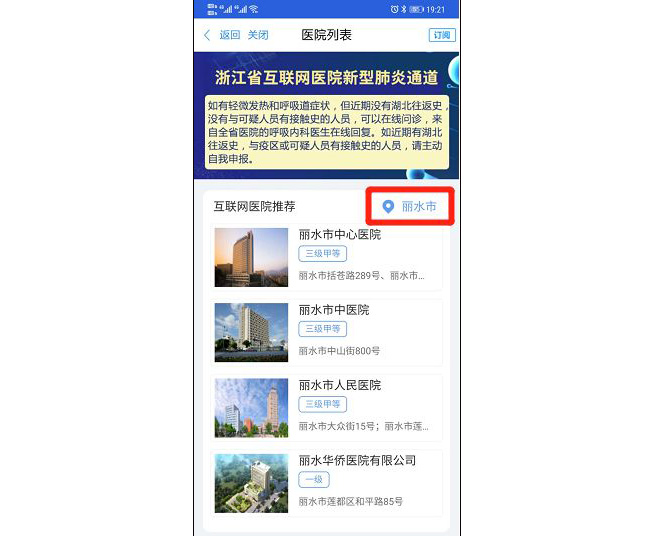Image resolution: width=654 pixels, height=536 pixels.
Task: Open the 丽水市中心医院 hospital name
Action: click(339, 235)
